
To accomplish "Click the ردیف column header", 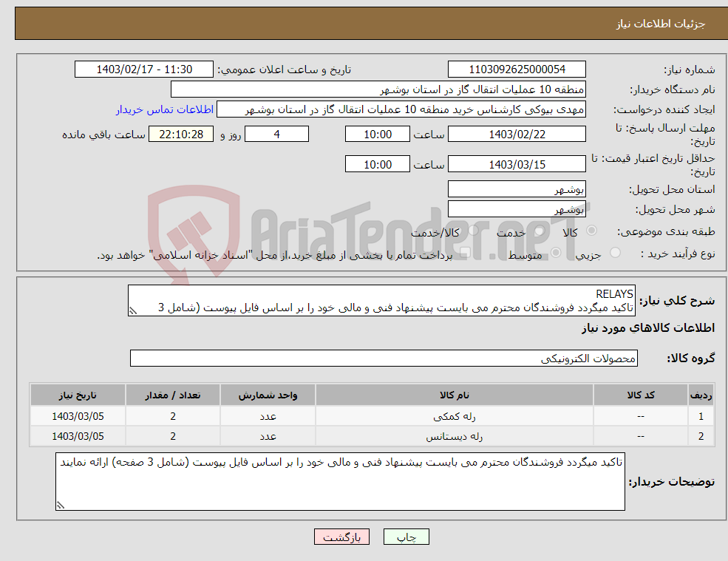I will pos(701,395).
